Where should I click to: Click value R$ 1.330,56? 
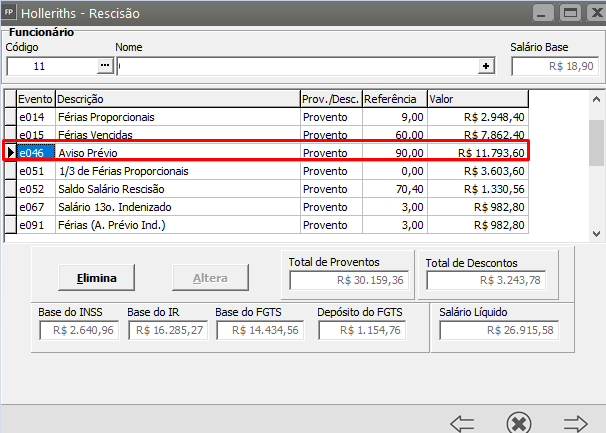[x=478, y=189]
